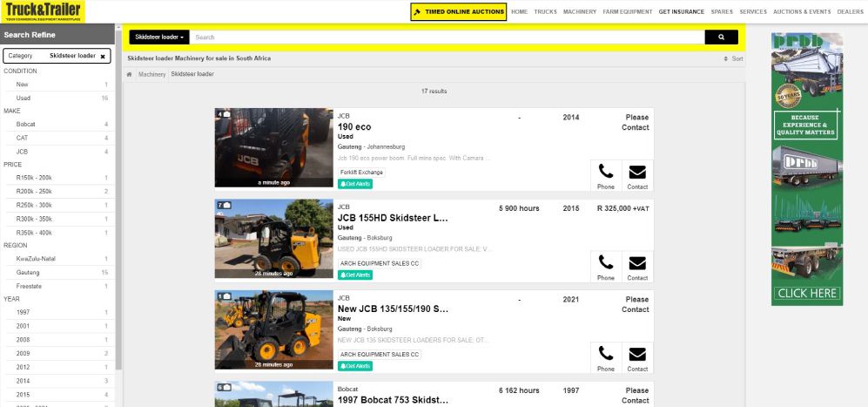Open TRUCKS in top navigation
The height and width of the screenshot is (407, 868).
tap(545, 11)
